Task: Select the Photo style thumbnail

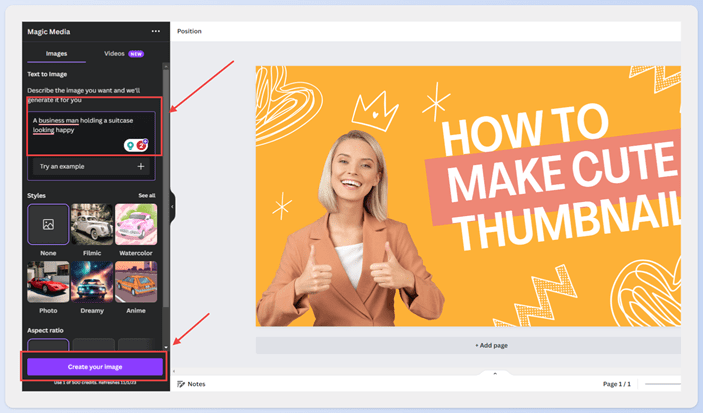Action: tap(48, 282)
